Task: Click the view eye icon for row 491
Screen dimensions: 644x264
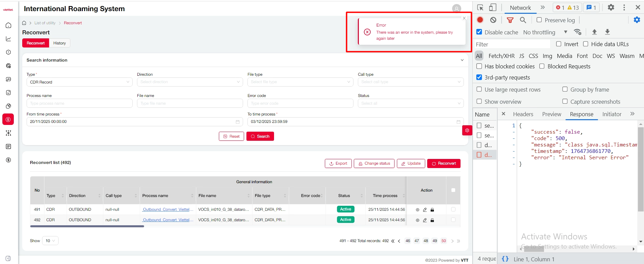Action: [417, 210]
